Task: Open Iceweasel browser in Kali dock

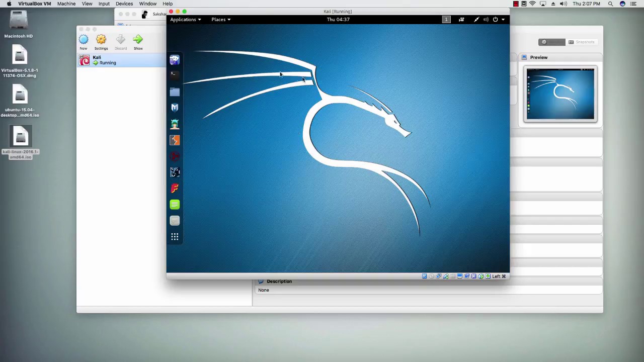Action: 175,60
